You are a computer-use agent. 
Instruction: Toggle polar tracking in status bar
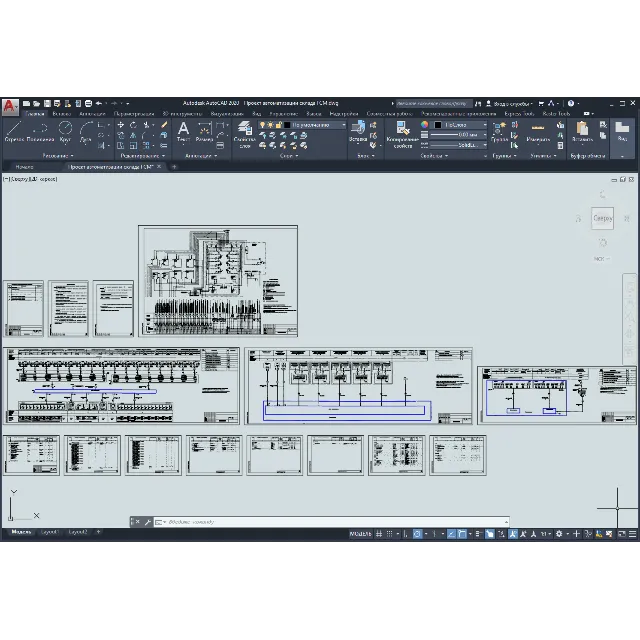(x=417, y=533)
